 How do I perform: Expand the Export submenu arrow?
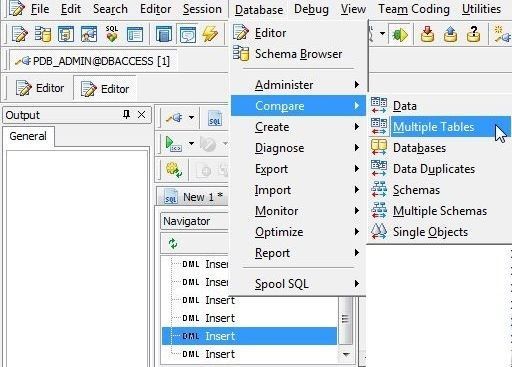click(x=357, y=169)
